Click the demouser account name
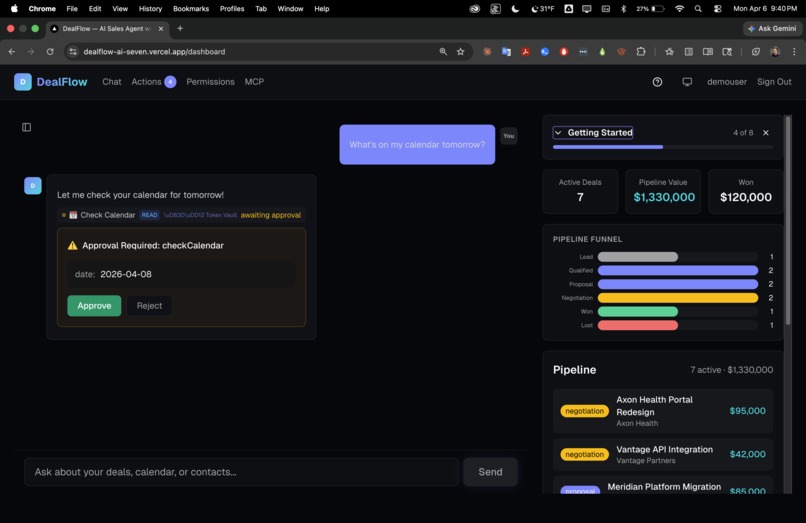Screen dimensions: 806x523 pyautogui.click(x=727, y=82)
